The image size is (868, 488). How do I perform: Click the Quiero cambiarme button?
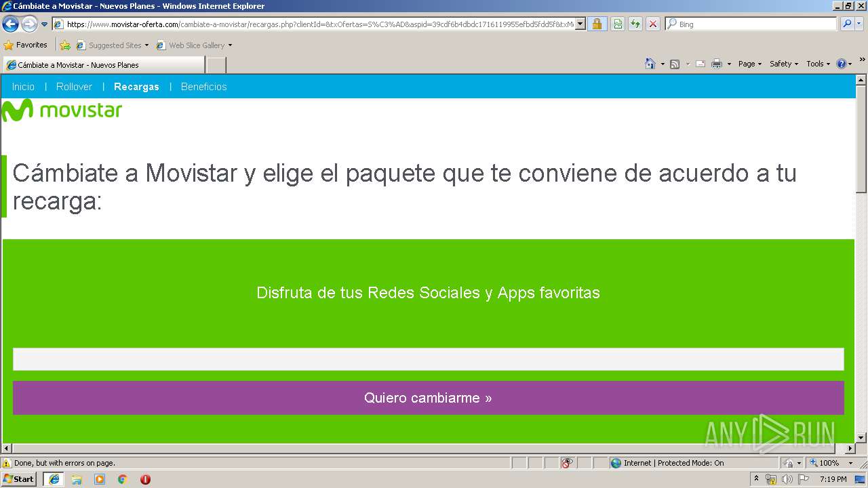(428, 398)
